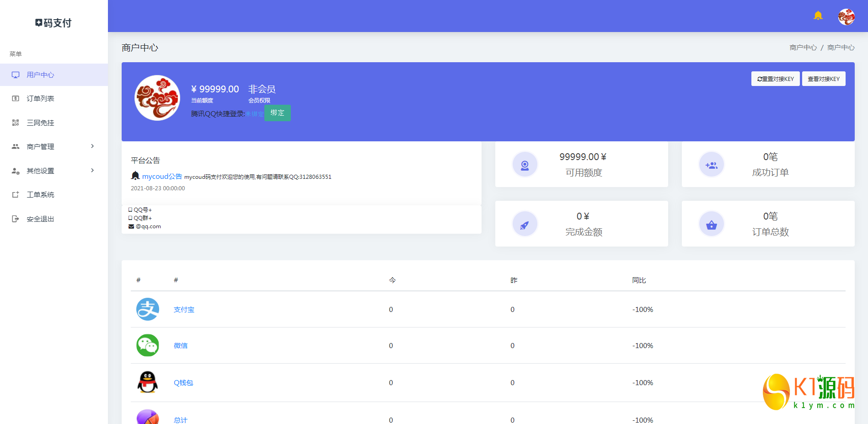This screenshot has height=424, width=868.
Task: Open the user avatar in top bar
Action: (x=846, y=17)
